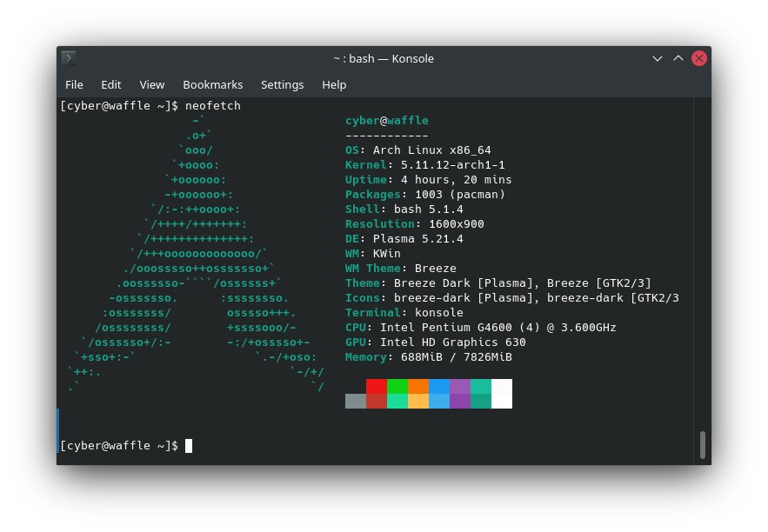Click the bottom '[cyber@waffle ~]$' prompt text
Image resolution: width=768 pixels, height=532 pixels.
click(x=119, y=446)
